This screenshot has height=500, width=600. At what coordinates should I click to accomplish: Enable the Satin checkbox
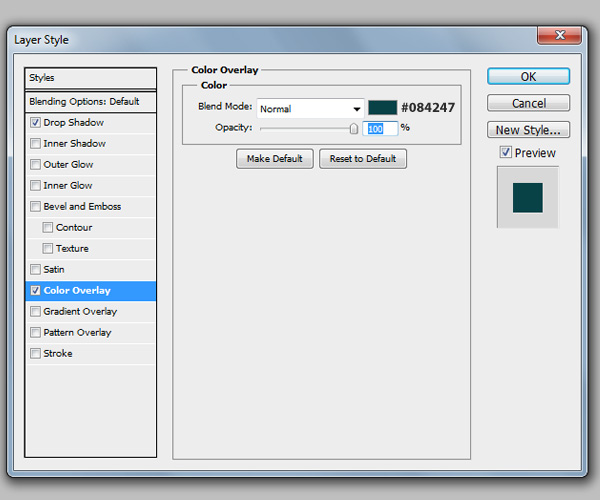click(x=35, y=269)
